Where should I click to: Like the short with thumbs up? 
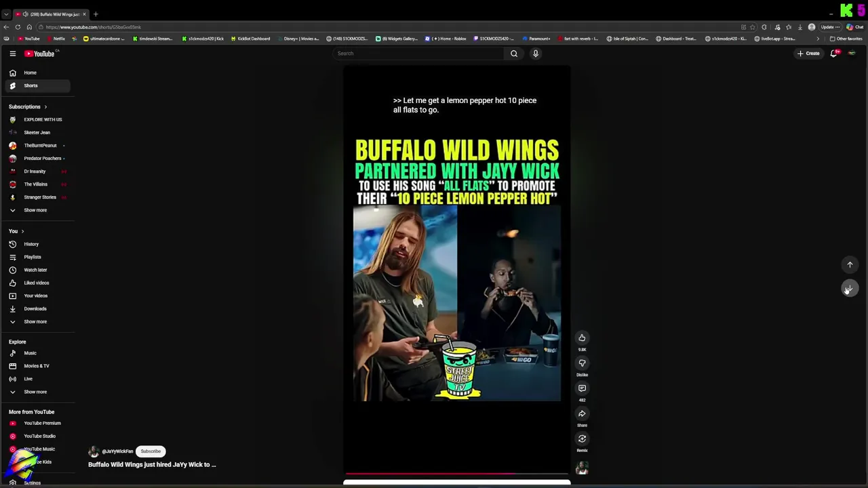point(582,338)
